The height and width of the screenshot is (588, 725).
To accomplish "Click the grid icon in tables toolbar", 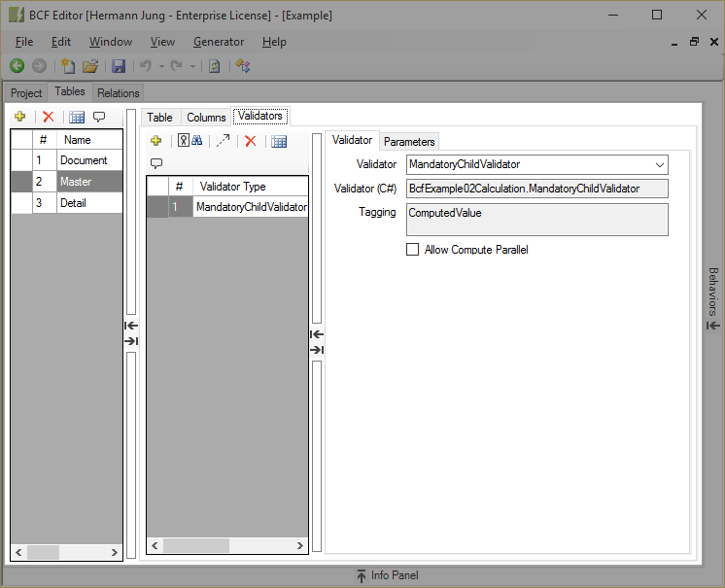I will [77, 117].
